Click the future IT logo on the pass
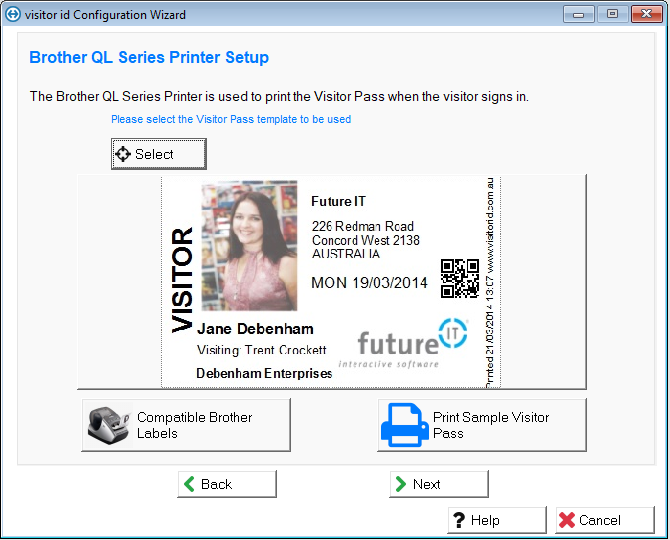The image size is (670, 540). (410, 343)
